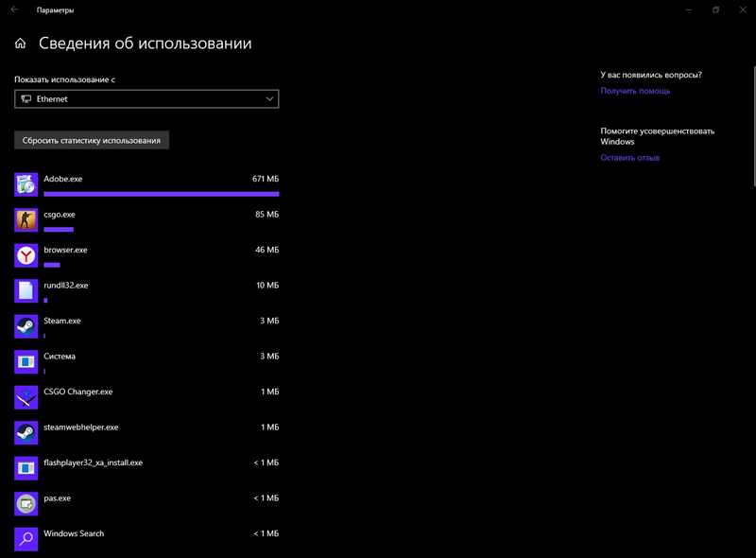Screen dimensions: 756x558
Task: Go back with the arrow icon
Action: point(14,9)
